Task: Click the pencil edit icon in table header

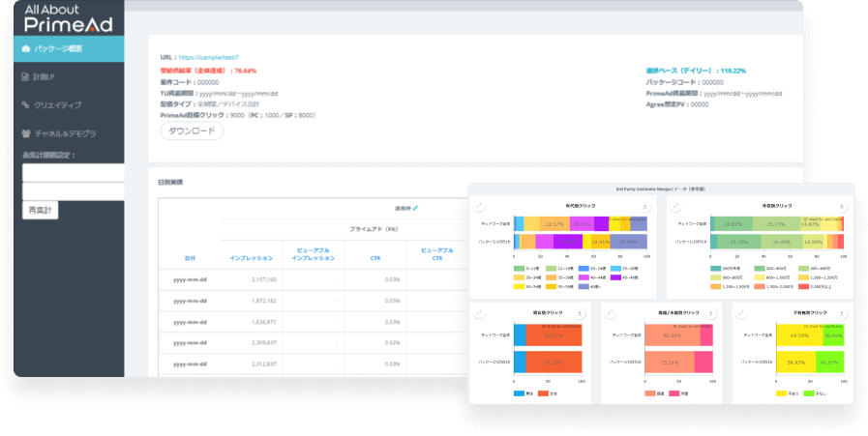Action: click(416, 209)
